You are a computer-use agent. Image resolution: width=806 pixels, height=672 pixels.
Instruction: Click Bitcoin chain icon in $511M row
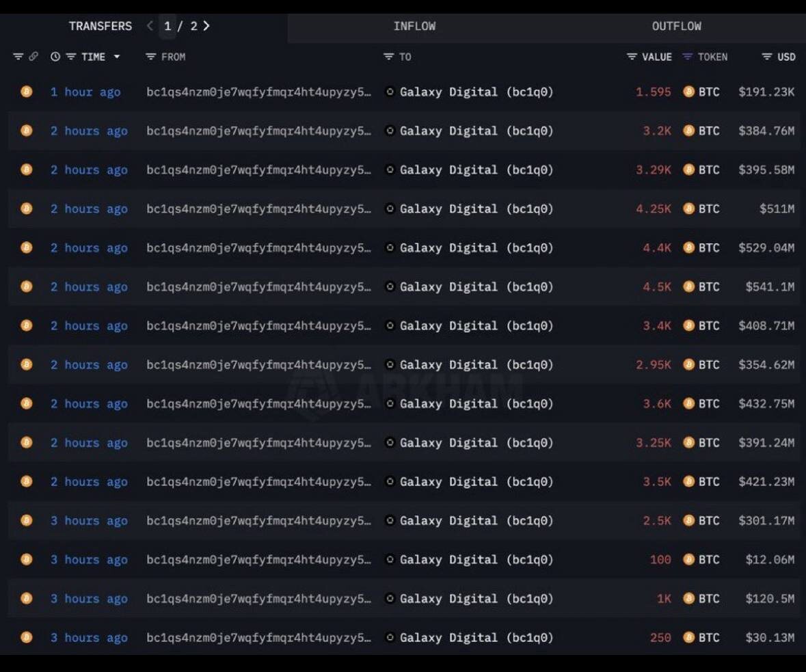(27, 209)
